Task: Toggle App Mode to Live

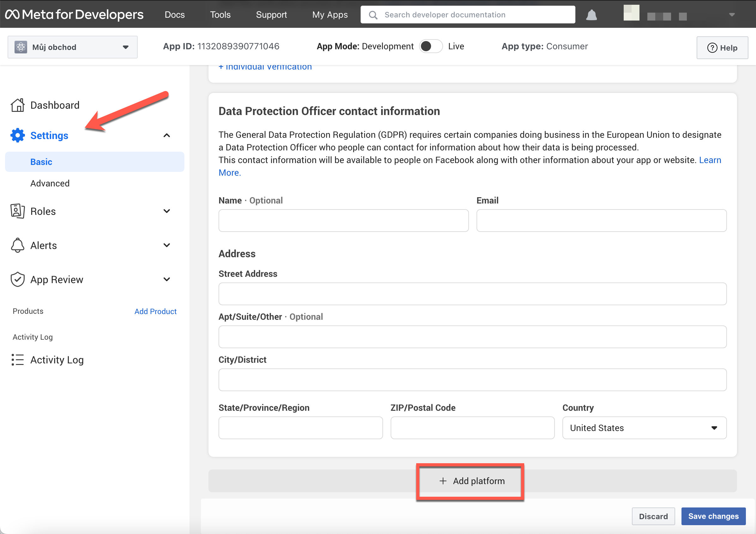Action: (x=431, y=46)
